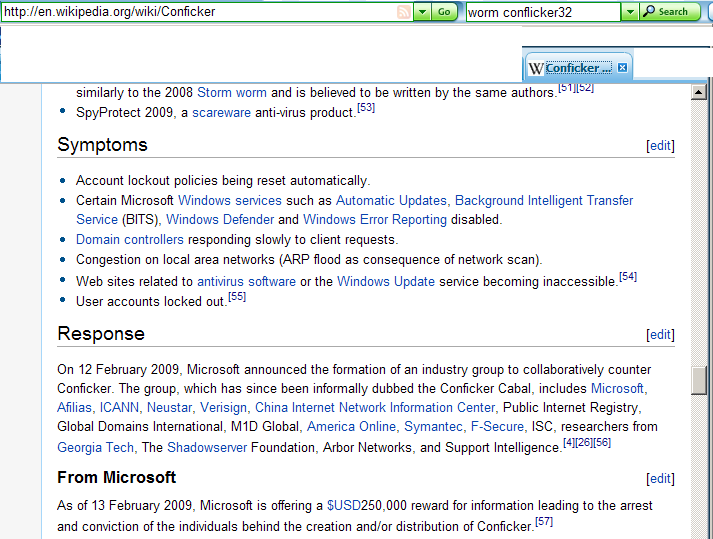Open the scareware link
The image size is (713, 539).
click(221, 113)
